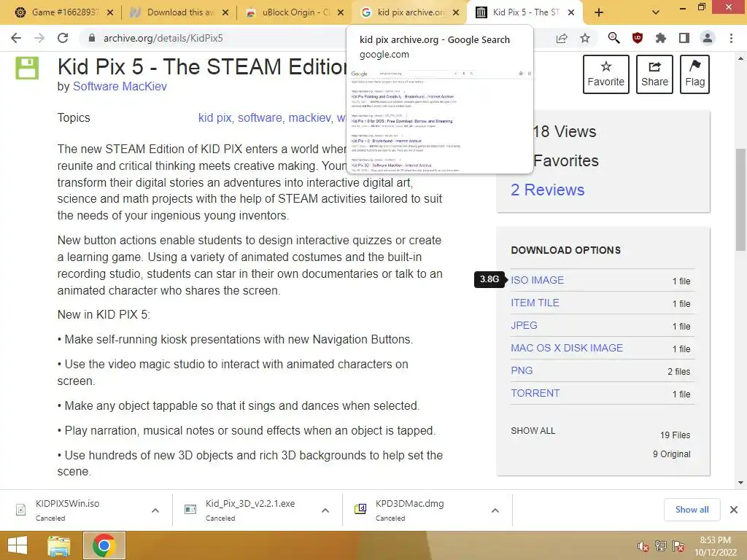Click the 9 Original text
Image resolution: width=747 pixels, height=560 pixels.
coord(671,454)
